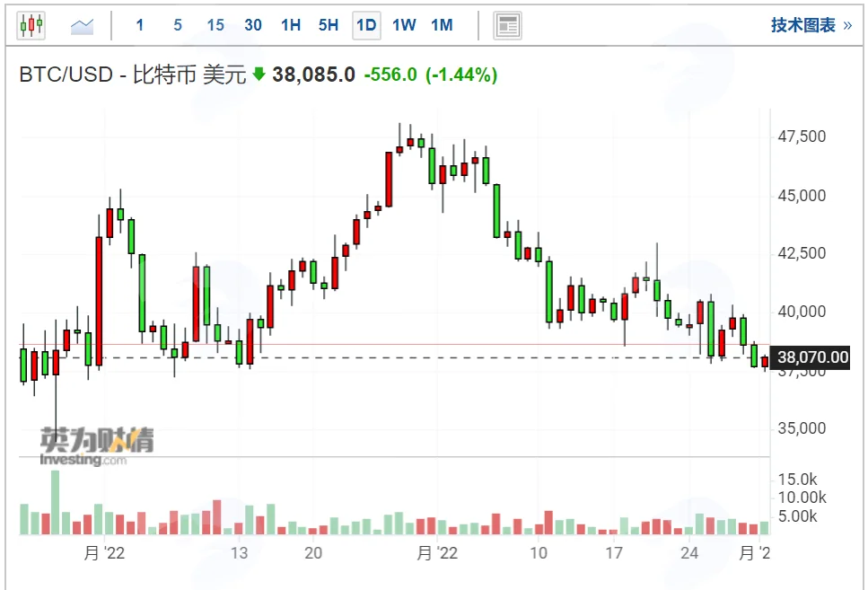Select the 1D timeframe
The image size is (868, 590).
tap(366, 25)
